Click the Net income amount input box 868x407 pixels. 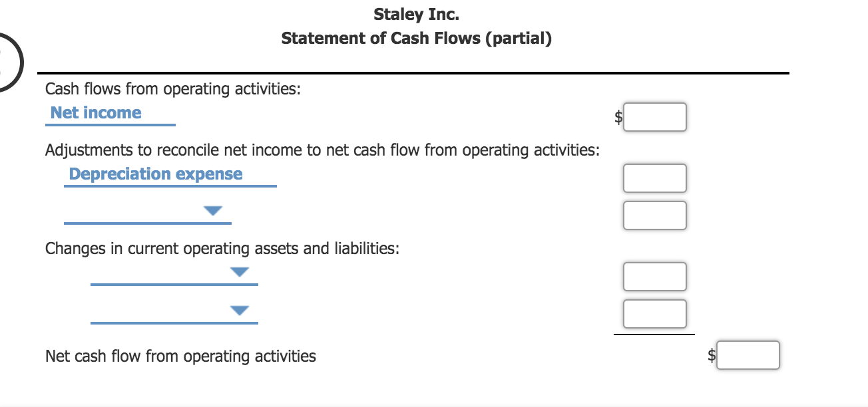654,117
